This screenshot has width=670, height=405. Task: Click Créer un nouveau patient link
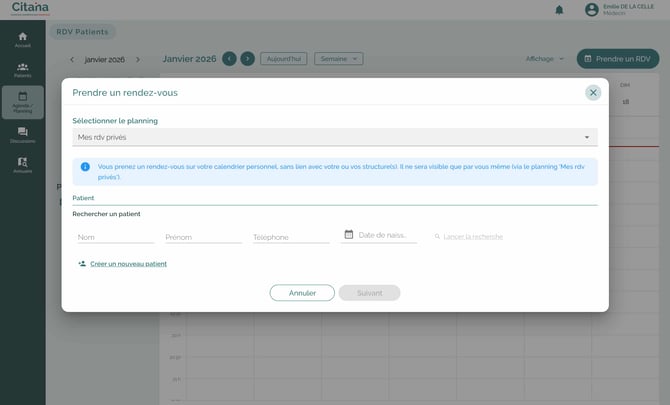pos(129,264)
